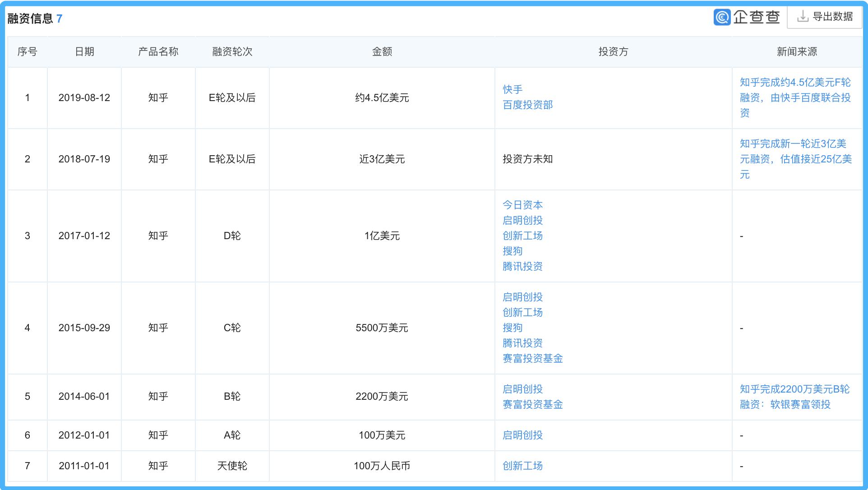Click the C轮 funding round cell
The height and width of the screenshot is (490, 868).
pyautogui.click(x=232, y=328)
